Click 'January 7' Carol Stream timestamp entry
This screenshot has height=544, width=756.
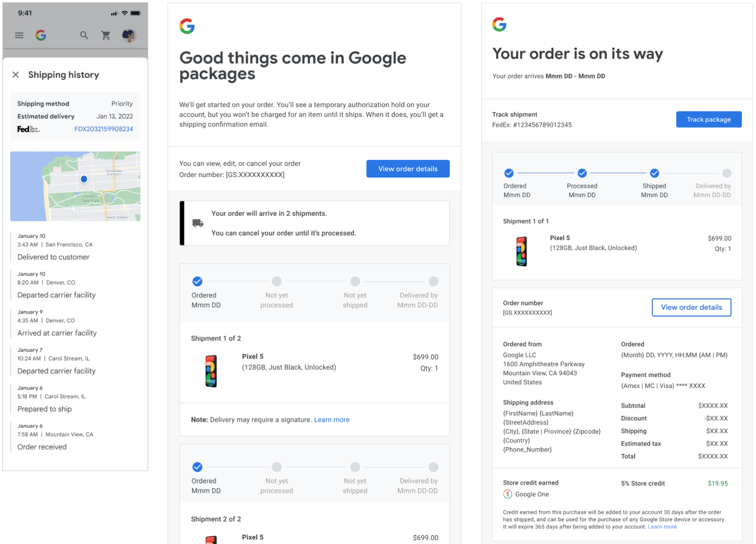pos(75,362)
